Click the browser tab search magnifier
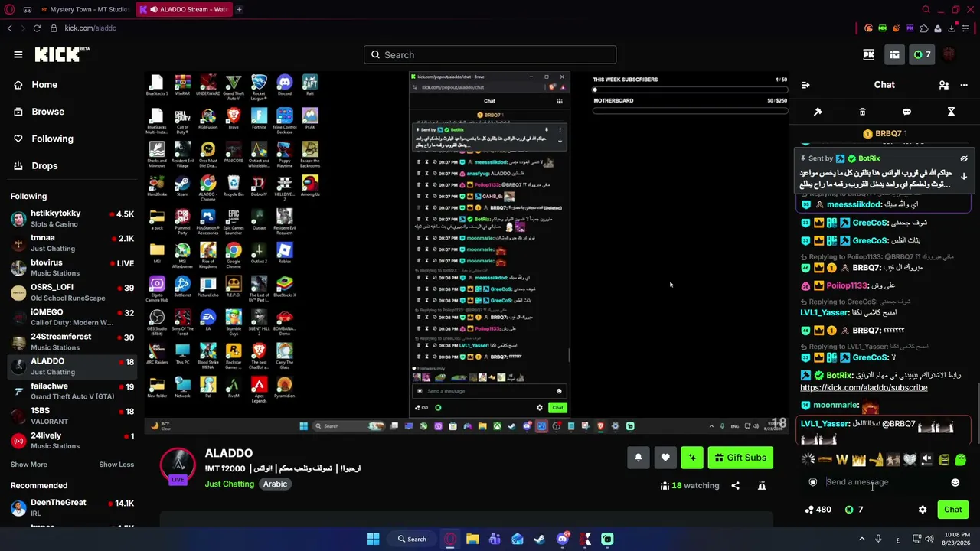Viewport: 980px width, 551px height. (926, 10)
